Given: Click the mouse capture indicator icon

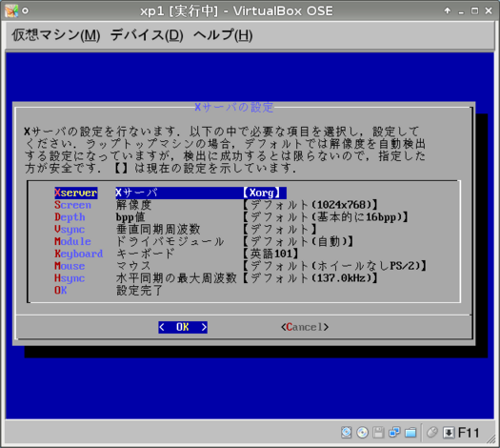Looking at the screenshot, I should click(x=431, y=433).
